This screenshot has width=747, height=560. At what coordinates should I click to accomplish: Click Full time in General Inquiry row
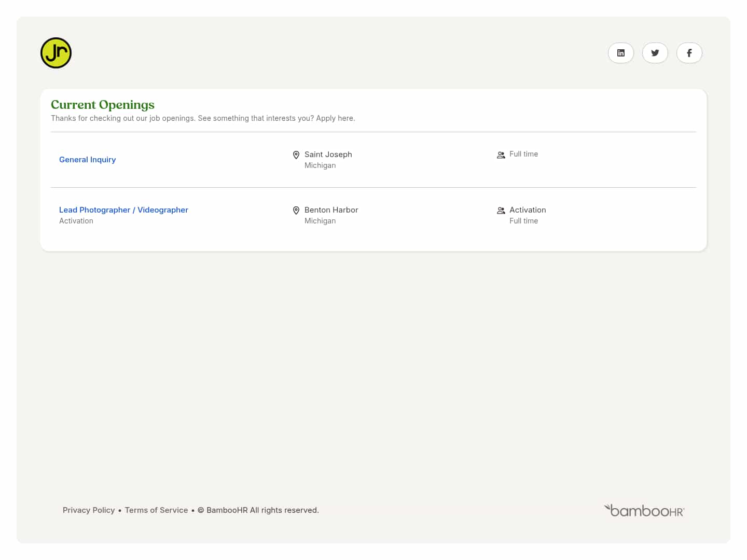[x=524, y=154]
